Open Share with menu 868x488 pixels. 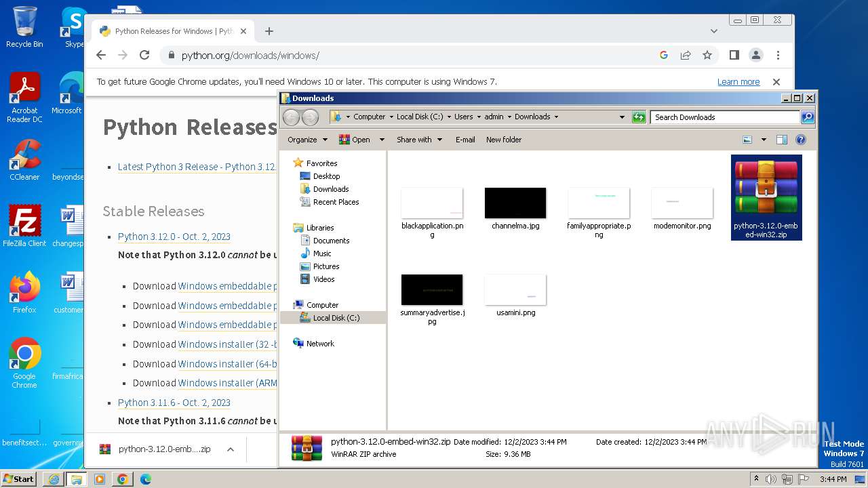click(419, 140)
